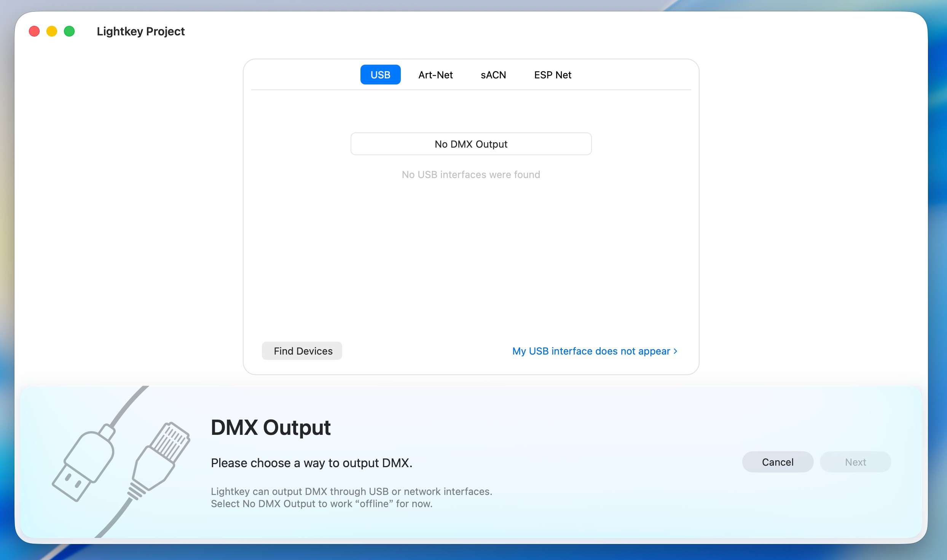
Task: Open 'My USB interface does not appear' link
Action: pyautogui.click(x=591, y=351)
